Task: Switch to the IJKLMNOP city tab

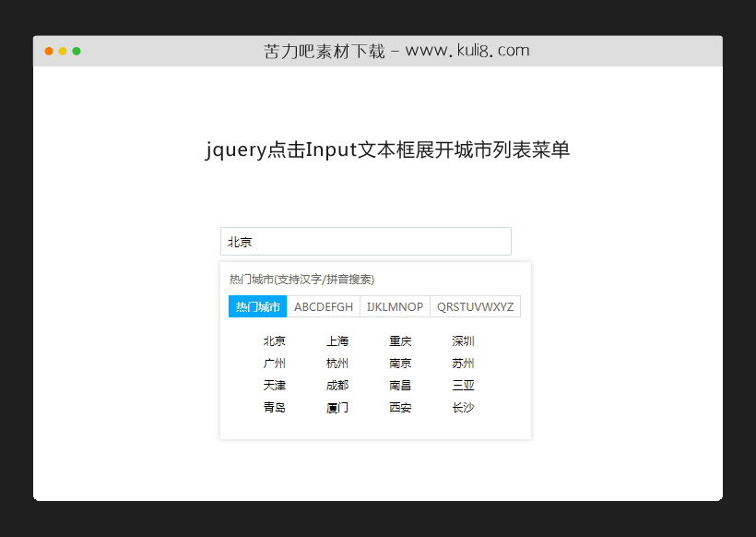Action: click(x=395, y=305)
